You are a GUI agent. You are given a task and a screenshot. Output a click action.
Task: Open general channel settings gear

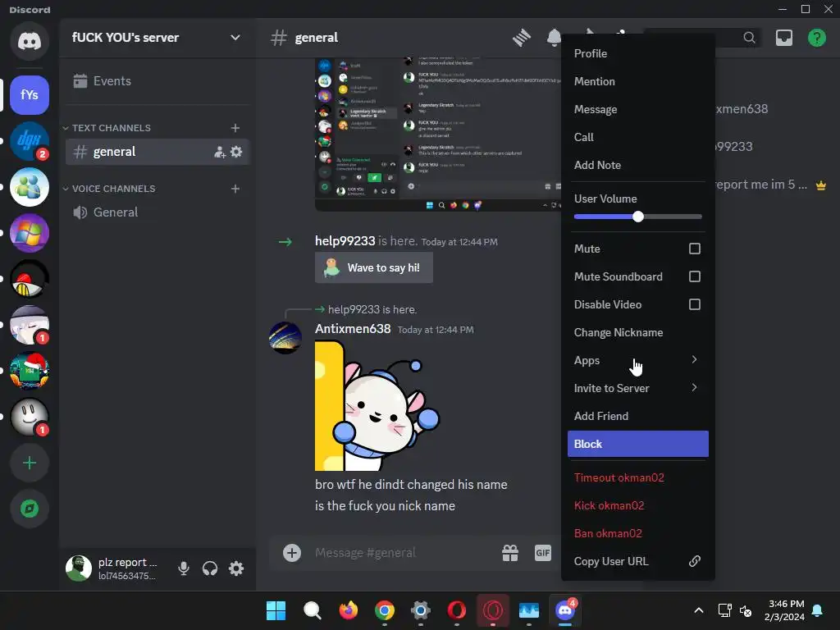[236, 152]
